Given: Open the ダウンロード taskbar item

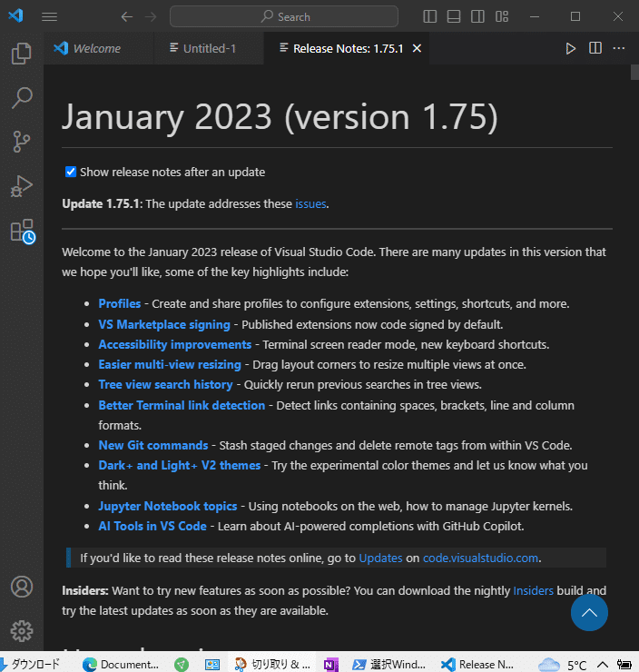Looking at the screenshot, I should [30, 665].
